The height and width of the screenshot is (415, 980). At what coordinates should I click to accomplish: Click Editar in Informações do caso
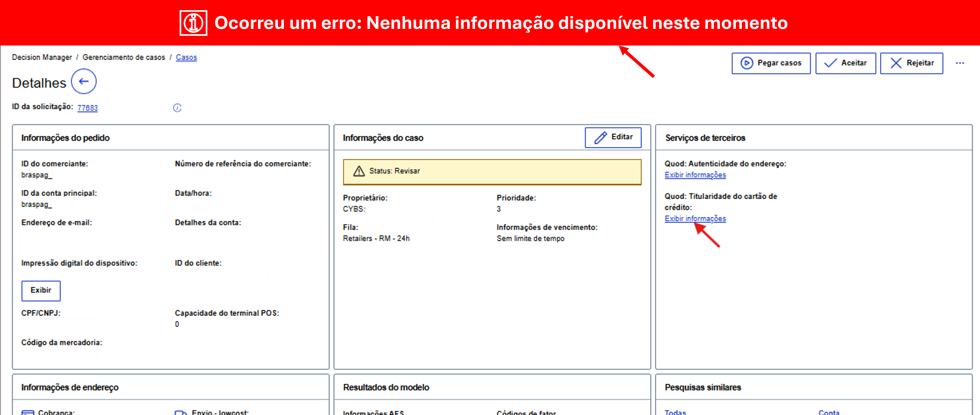click(613, 138)
